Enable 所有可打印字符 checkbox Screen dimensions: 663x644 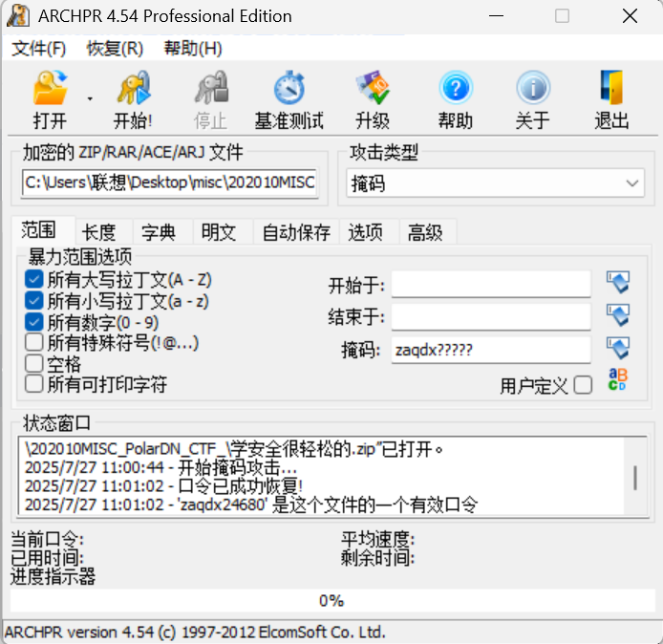pos(33,384)
